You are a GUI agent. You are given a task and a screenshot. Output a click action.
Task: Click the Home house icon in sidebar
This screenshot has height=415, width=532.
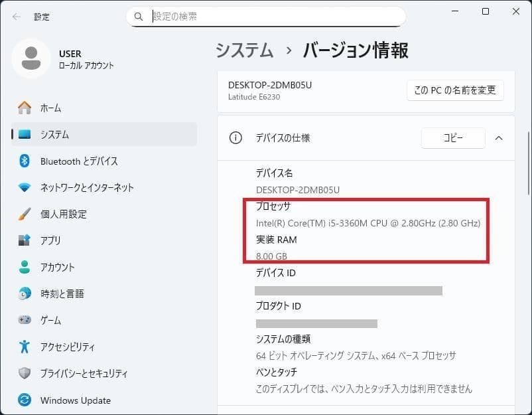pyautogui.click(x=25, y=108)
